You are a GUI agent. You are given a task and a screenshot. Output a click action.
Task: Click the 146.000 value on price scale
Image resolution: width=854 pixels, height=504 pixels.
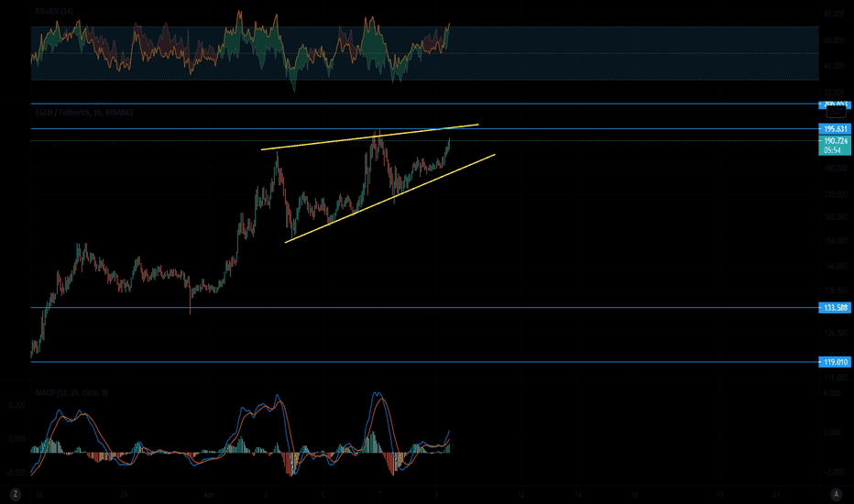(836, 267)
